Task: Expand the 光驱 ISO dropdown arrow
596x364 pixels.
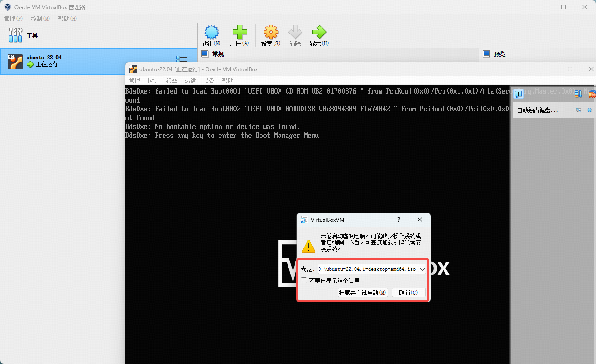Action: pos(422,269)
